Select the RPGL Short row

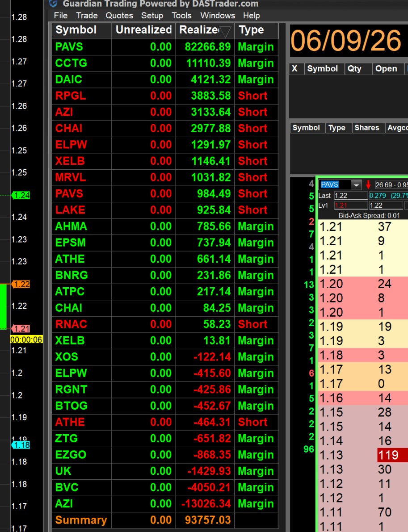165,96
